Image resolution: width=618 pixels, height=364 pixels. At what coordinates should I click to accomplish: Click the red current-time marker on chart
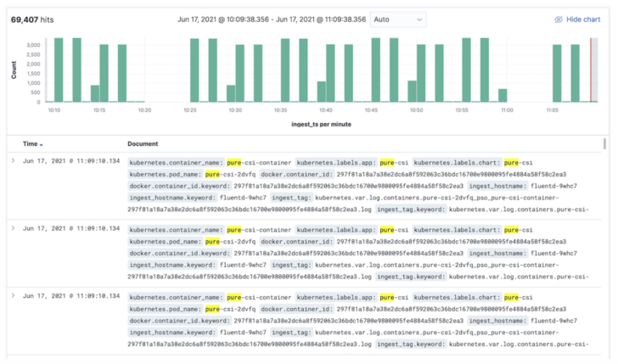coord(591,70)
